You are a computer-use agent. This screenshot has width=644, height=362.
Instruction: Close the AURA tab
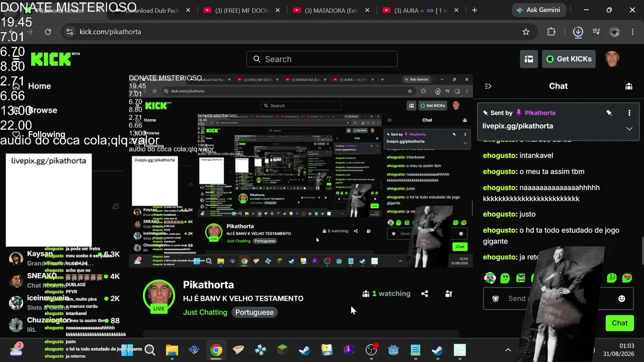tap(457, 10)
